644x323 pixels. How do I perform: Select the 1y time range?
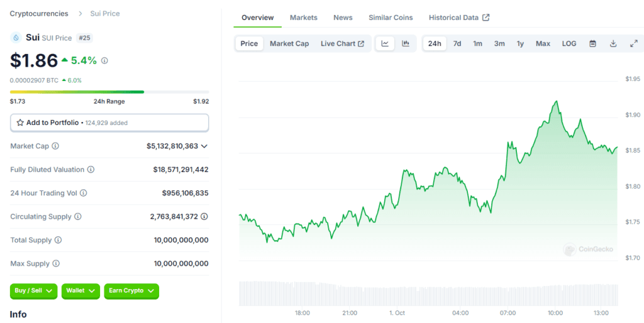[x=520, y=43]
